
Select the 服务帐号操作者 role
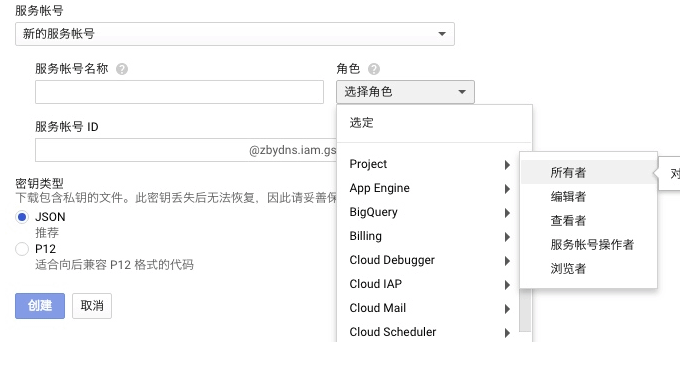(588, 245)
